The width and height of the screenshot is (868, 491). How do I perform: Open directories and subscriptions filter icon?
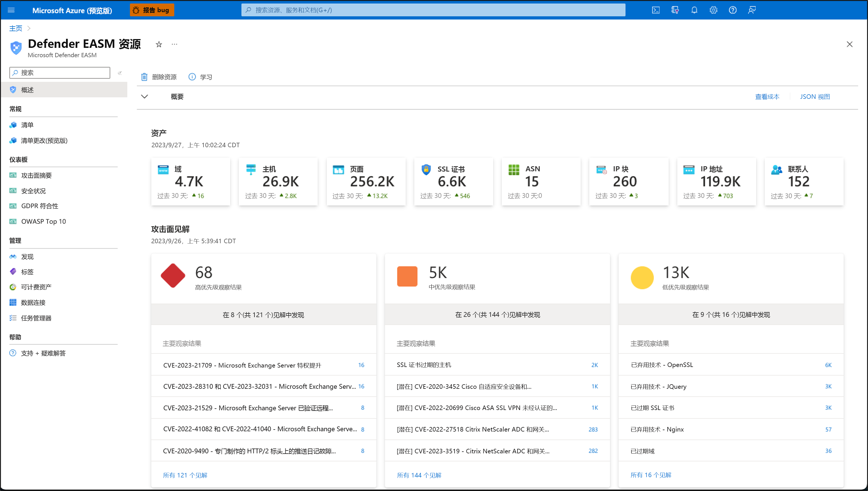click(x=675, y=10)
